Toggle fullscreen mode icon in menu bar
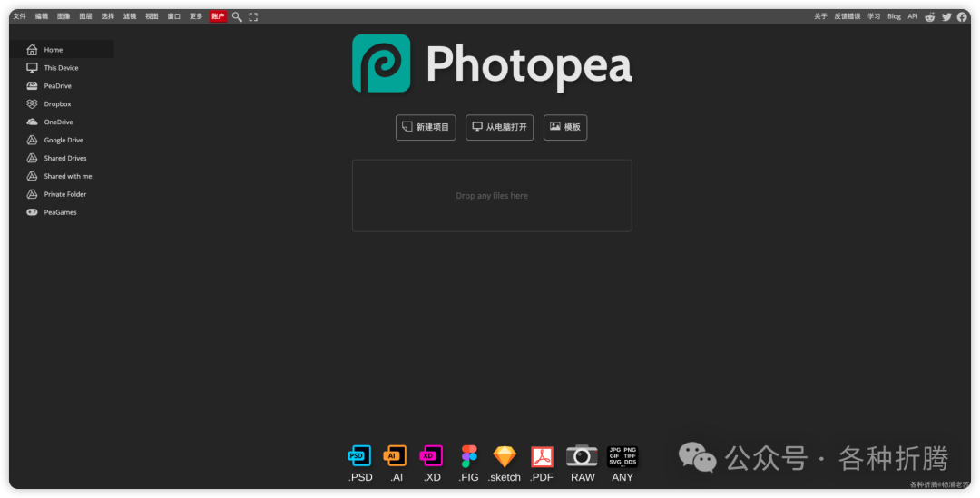980x498 pixels. (x=253, y=17)
